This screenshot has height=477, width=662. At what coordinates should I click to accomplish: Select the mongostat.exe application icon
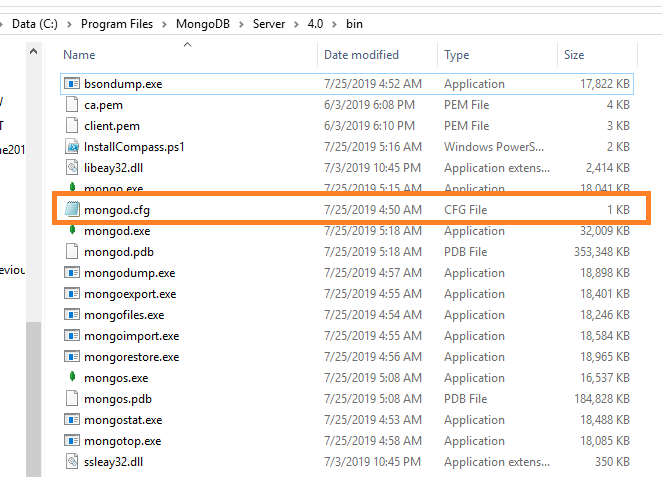pos(71,420)
